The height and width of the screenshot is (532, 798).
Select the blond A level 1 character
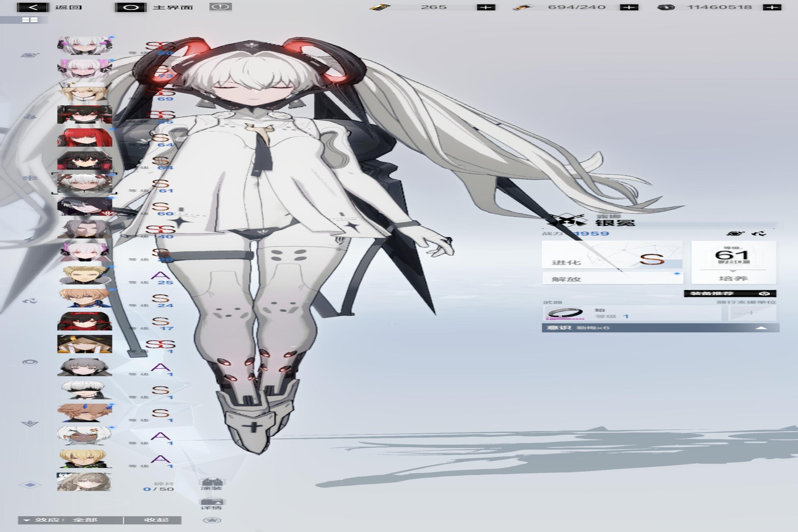85,459
